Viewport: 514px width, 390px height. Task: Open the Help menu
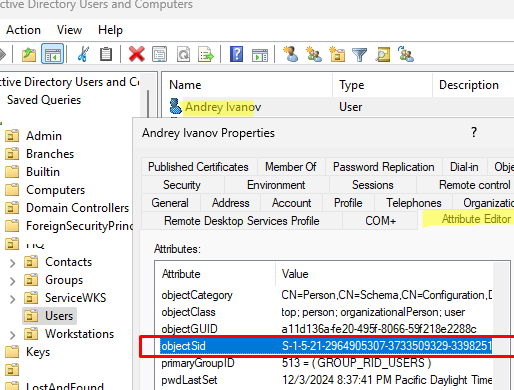tap(110, 30)
